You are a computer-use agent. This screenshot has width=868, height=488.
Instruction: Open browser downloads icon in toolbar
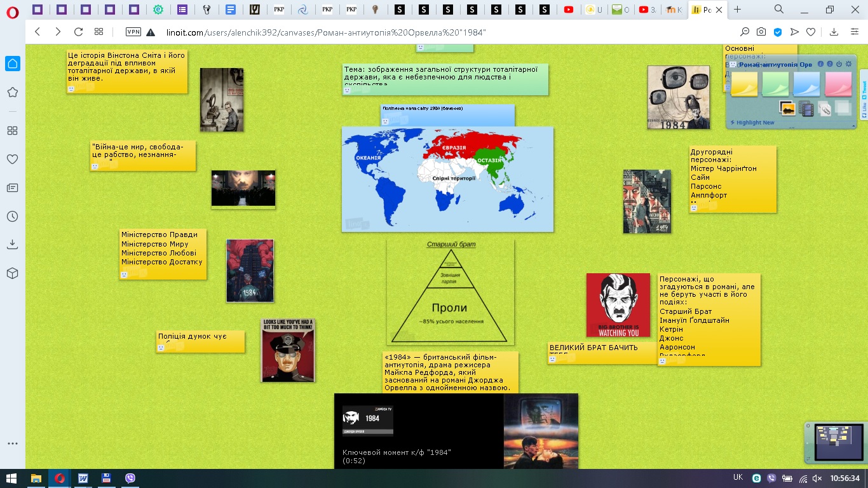(x=834, y=32)
